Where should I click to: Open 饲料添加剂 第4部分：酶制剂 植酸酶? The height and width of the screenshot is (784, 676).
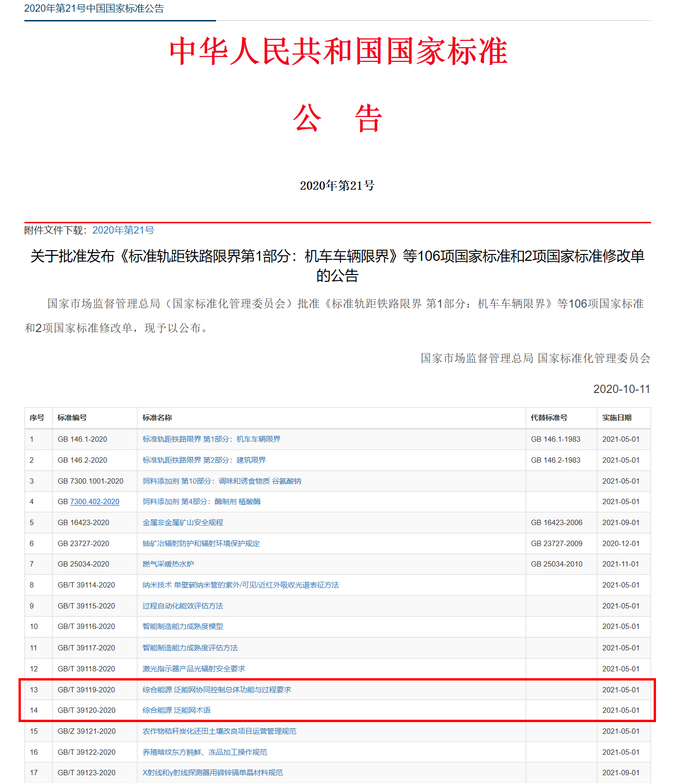pos(201,502)
